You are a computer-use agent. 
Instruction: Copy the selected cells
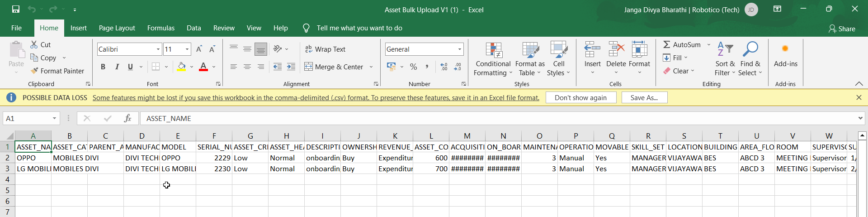coord(43,58)
